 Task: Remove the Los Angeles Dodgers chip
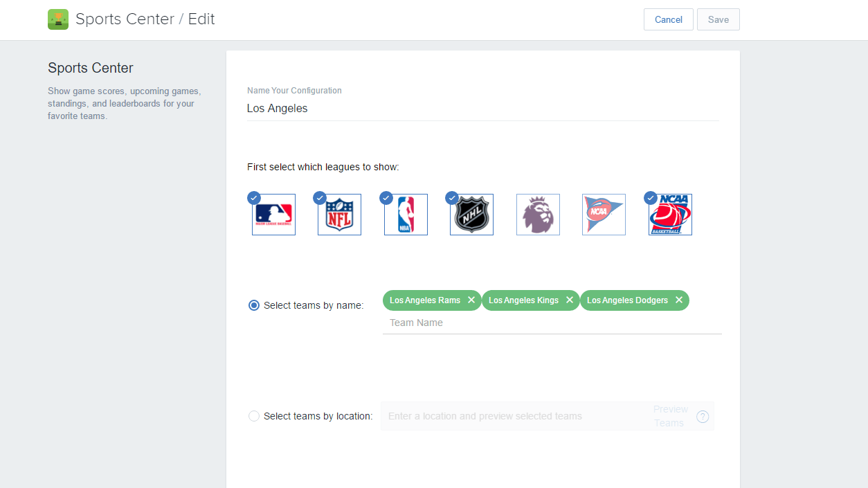pos(679,300)
